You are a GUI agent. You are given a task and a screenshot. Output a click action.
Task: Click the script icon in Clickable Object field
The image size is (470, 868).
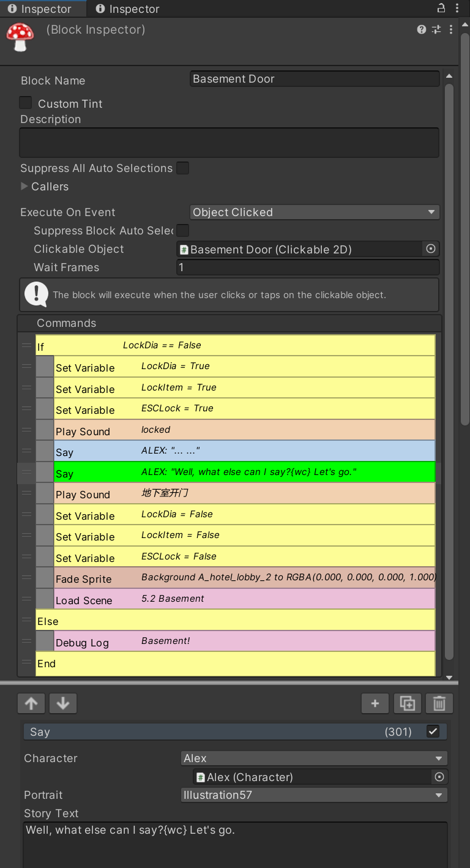(184, 249)
